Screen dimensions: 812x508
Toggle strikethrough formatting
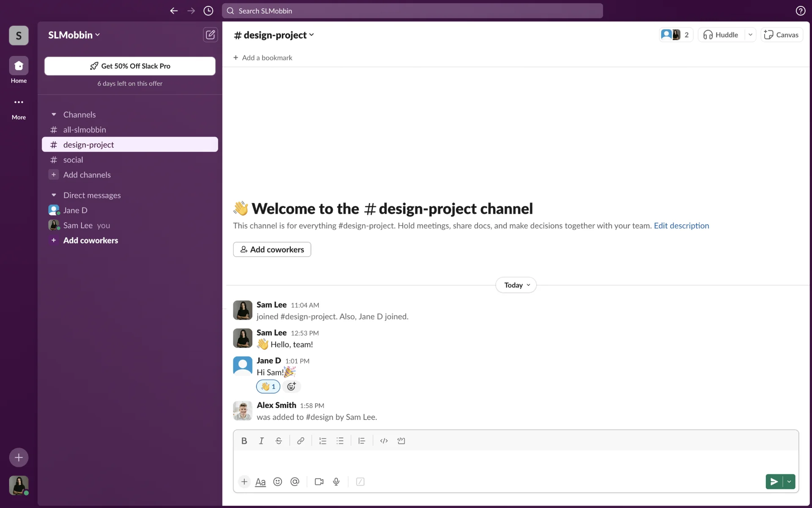tap(278, 441)
